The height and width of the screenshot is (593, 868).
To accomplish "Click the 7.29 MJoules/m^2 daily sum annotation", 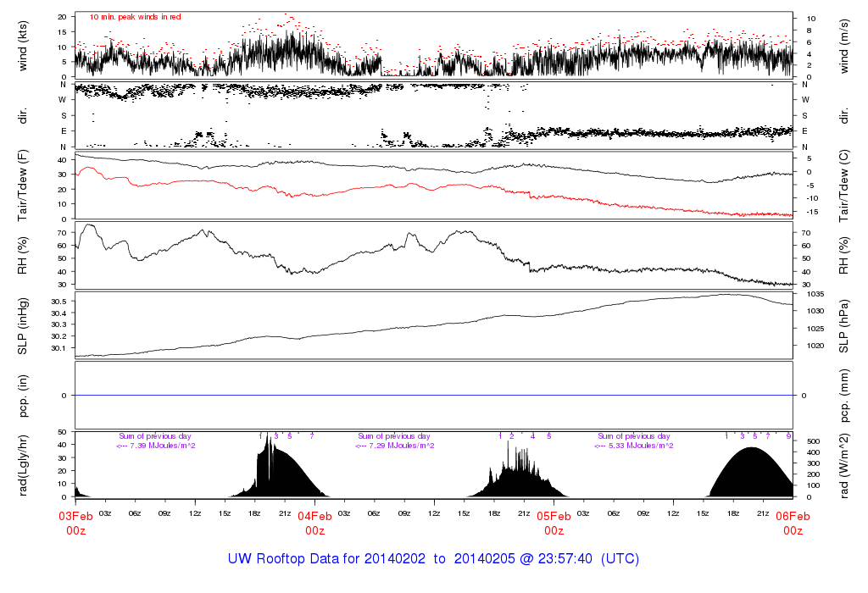I will (x=394, y=445).
